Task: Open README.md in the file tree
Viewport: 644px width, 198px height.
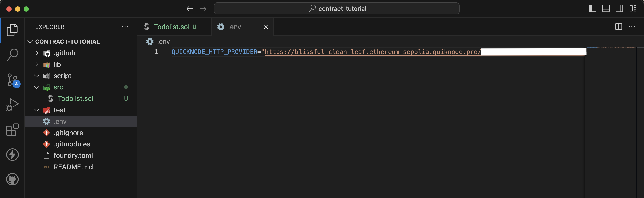Action: coord(73,167)
